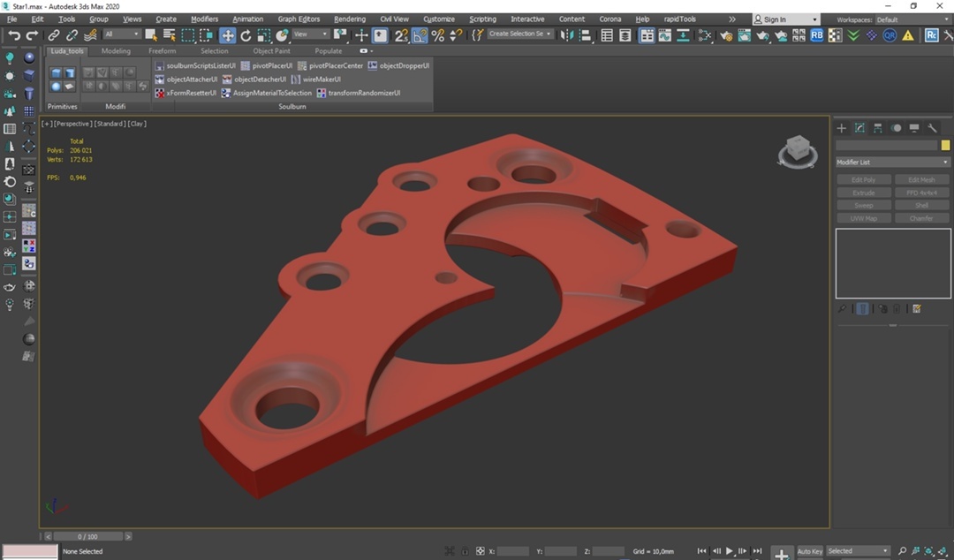Open the Modifiers menu
Screen dimensions: 954x560
[204, 19]
